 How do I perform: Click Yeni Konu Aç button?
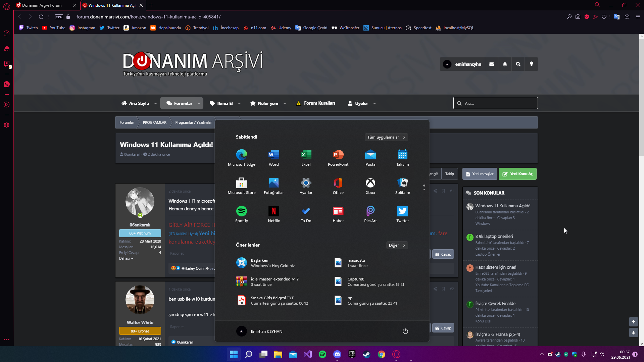pos(517,174)
